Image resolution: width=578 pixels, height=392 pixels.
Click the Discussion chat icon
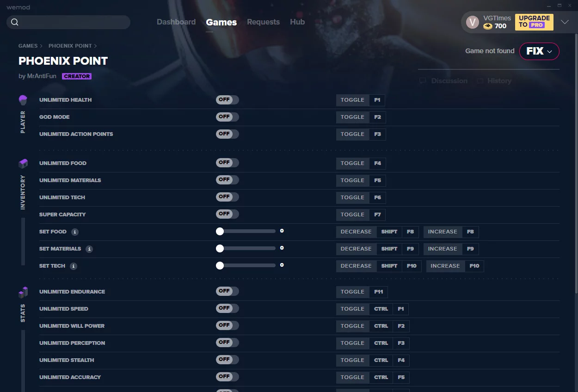(423, 81)
